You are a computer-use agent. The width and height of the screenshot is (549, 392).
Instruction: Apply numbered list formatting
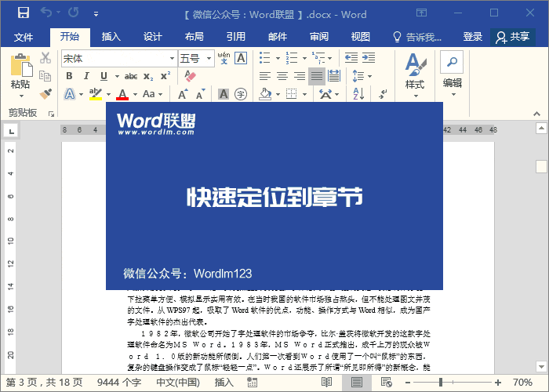tap(291, 58)
